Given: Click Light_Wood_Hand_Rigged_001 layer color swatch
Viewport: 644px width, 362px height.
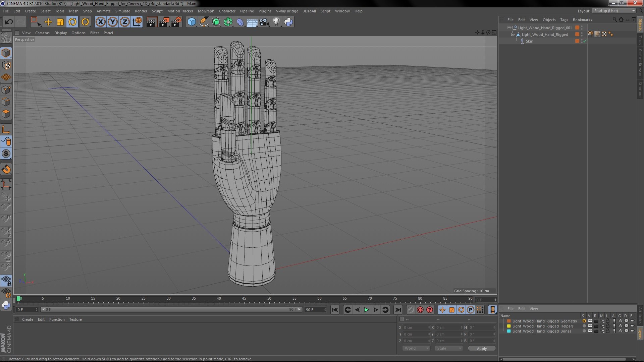Looking at the screenshot, I should (577, 28).
